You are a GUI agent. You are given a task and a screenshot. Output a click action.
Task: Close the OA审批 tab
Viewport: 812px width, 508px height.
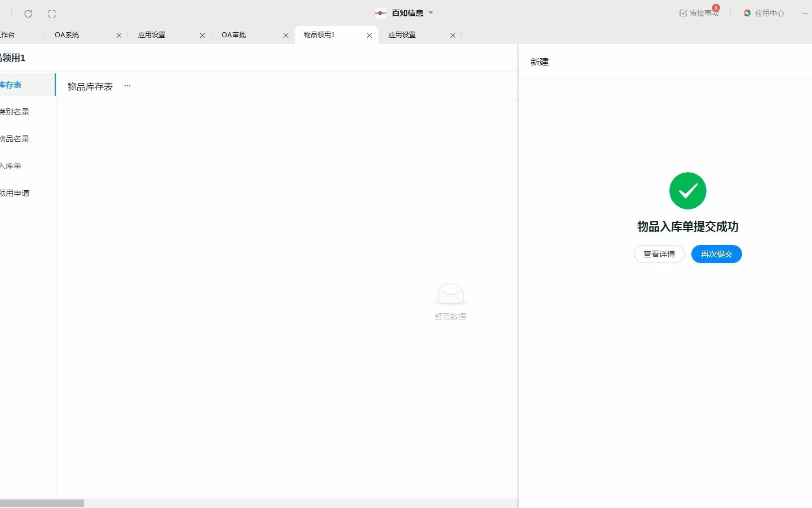coord(286,36)
